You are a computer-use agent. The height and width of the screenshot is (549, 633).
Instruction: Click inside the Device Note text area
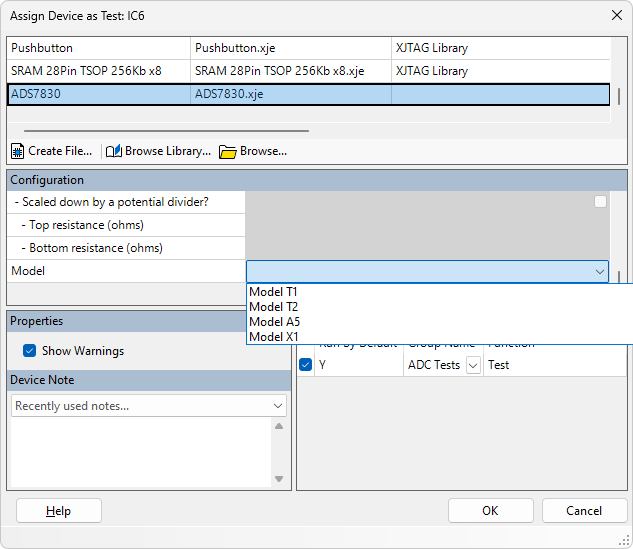tap(140, 450)
